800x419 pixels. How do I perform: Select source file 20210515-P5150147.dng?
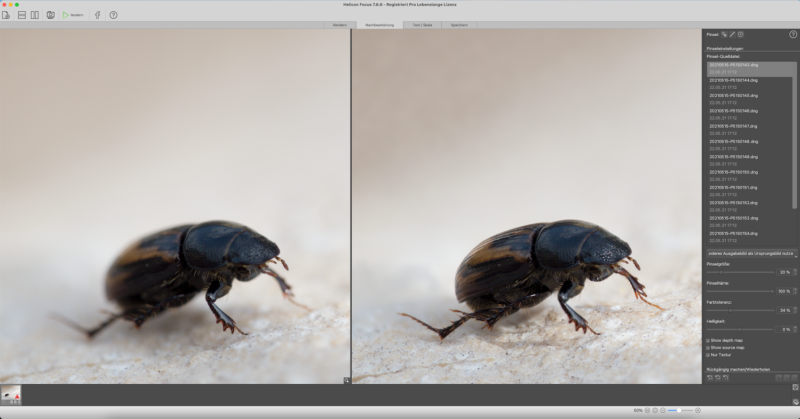point(751,130)
